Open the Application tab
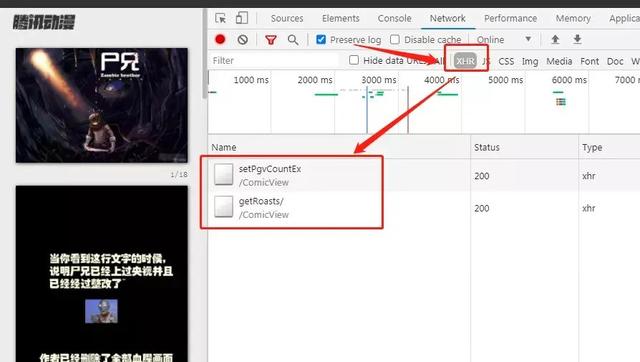Image resolution: width=640 pixels, height=362 pixels. pyautogui.click(x=624, y=18)
